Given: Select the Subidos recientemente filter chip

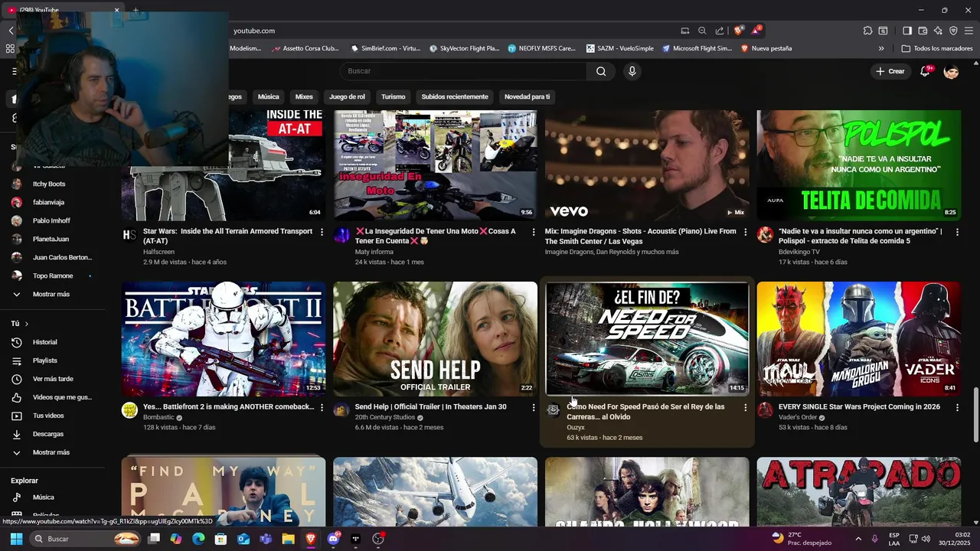Looking at the screenshot, I should 455,97.
